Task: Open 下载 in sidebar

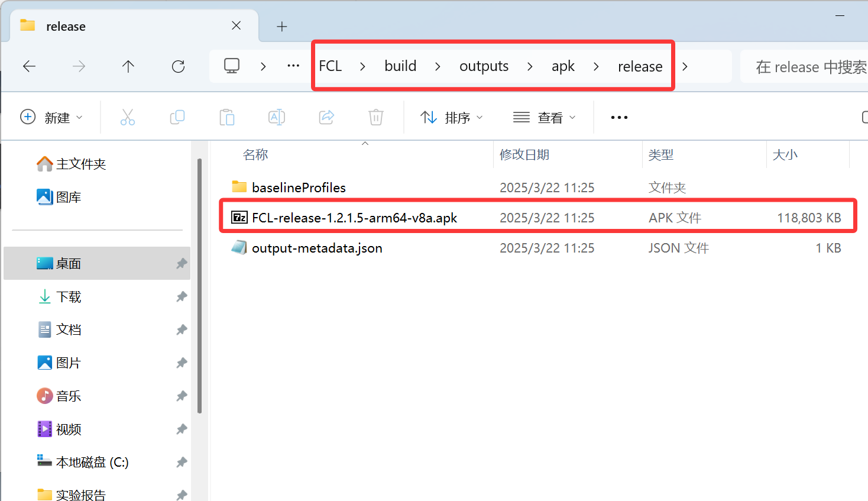Action: coord(69,296)
